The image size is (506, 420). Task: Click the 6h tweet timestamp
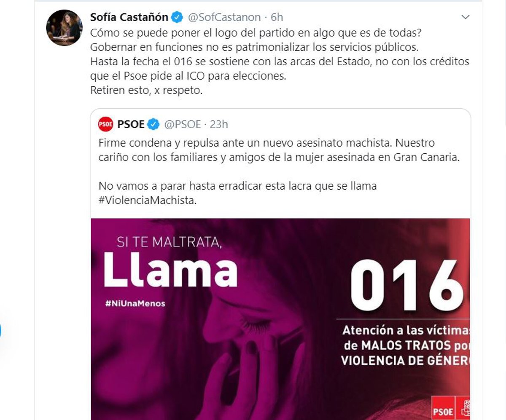tap(277, 17)
